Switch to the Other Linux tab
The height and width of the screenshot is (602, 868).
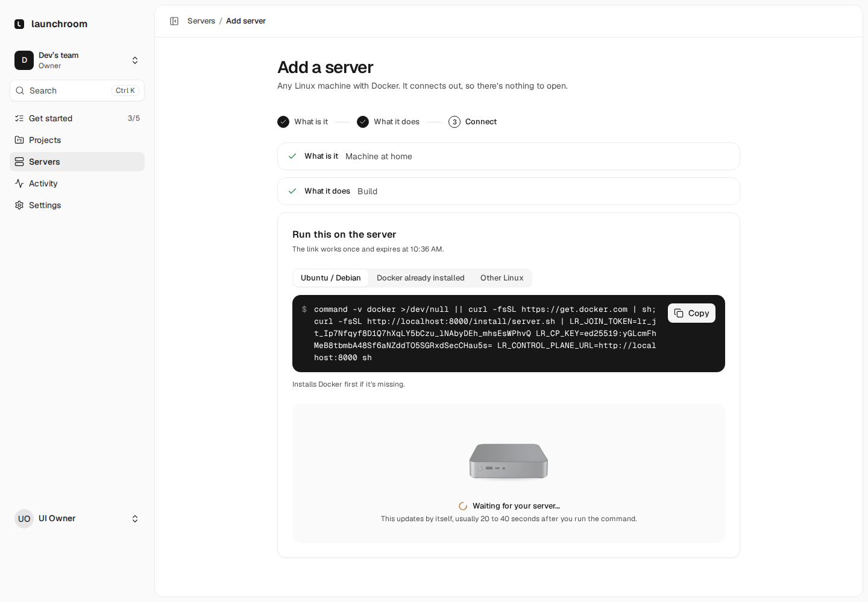[502, 278]
